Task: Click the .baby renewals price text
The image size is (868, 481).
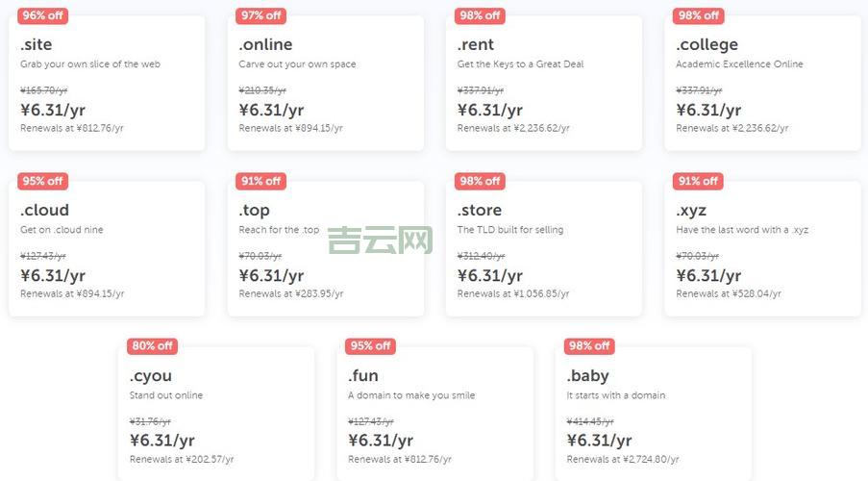Action: tap(623, 460)
